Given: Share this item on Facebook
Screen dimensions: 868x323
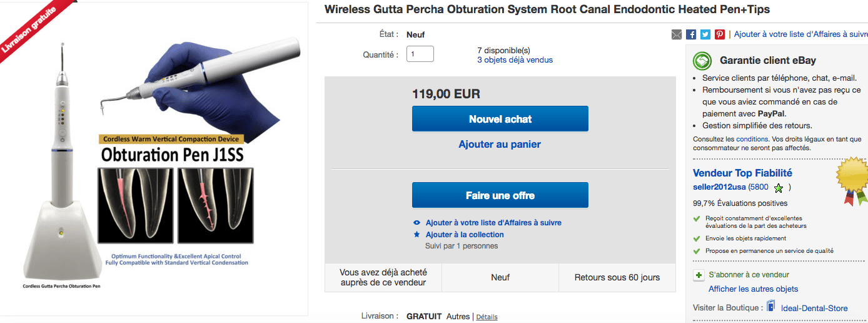Looking at the screenshot, I should pyautogui.click(x=691, y=35).
